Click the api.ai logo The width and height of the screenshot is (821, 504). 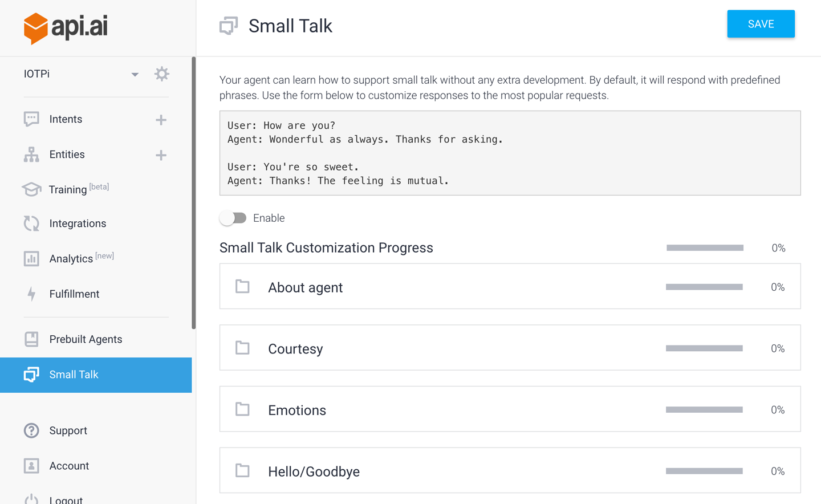click(66, 27)
